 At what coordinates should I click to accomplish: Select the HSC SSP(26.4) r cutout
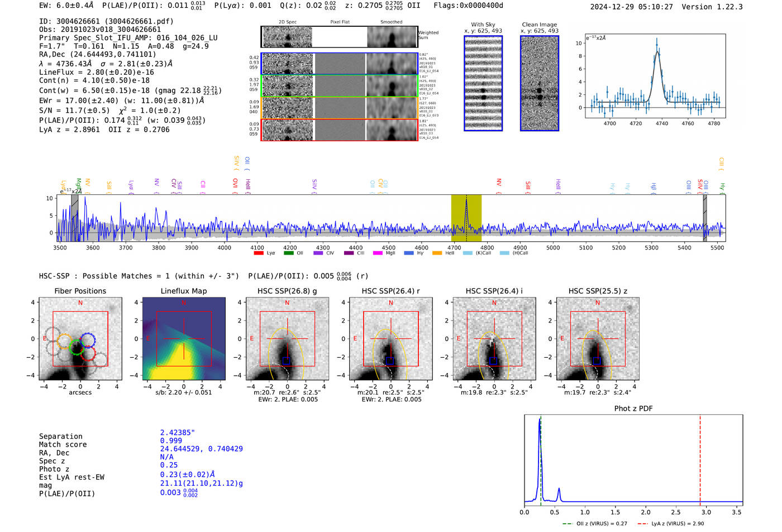coord(390,339)
